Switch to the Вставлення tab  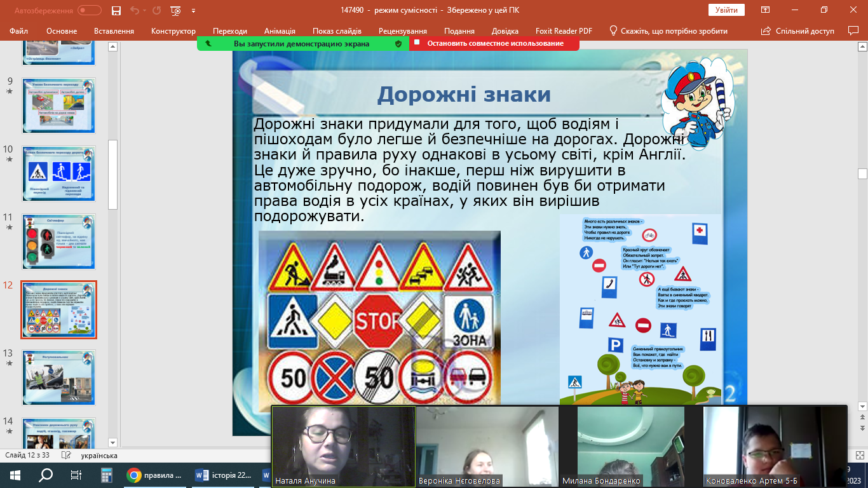coord(114,30)
